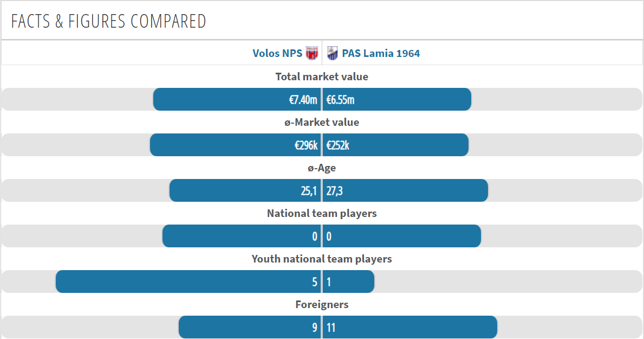644x339 pixels.
Task: Click the foreigners bar showing 9
Action: (x=250, y=328)
